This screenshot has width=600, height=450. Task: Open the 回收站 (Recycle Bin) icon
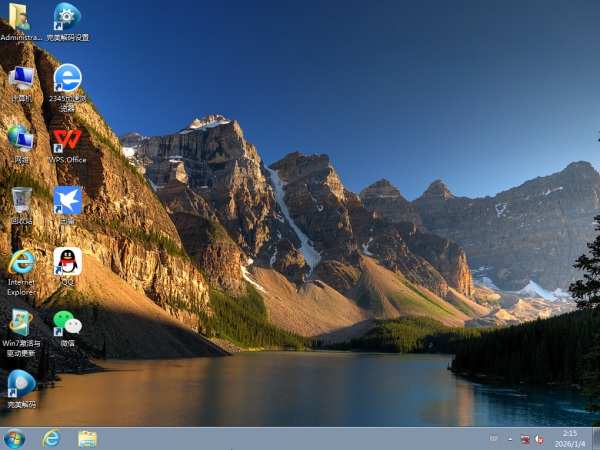coord(21,200)
